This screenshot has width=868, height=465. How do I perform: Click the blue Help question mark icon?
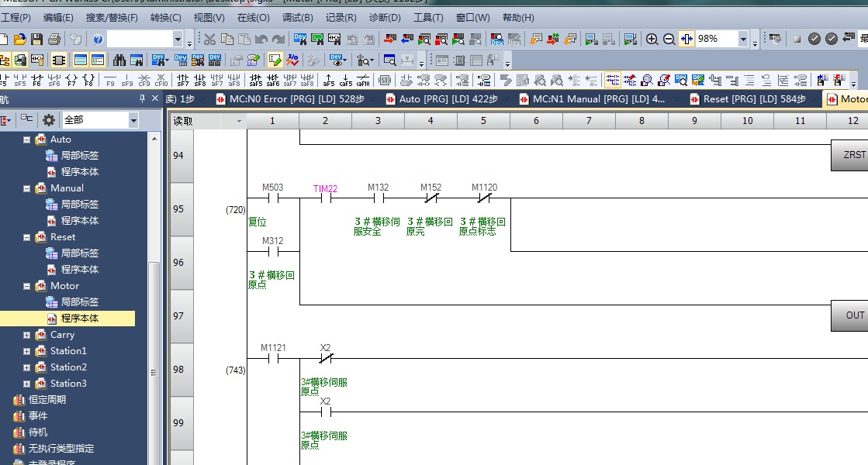click(98, 39)
